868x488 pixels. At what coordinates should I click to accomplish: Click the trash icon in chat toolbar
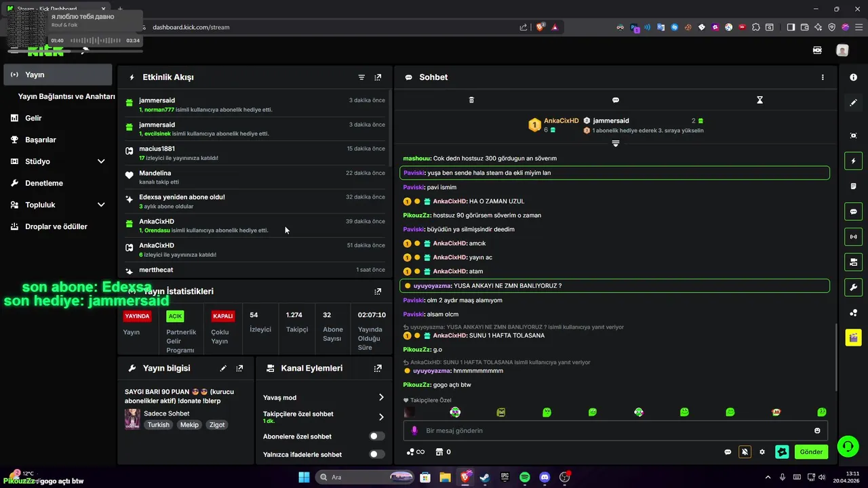[471, 100]
